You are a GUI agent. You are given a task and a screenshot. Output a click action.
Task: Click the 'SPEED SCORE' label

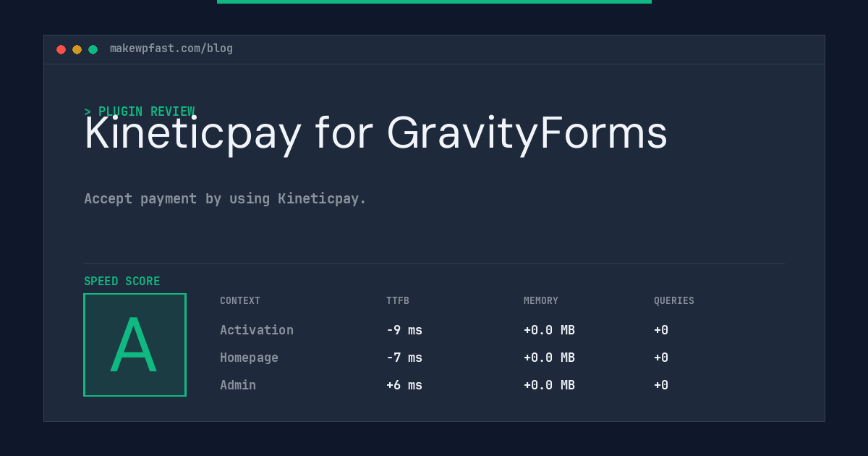122,282
